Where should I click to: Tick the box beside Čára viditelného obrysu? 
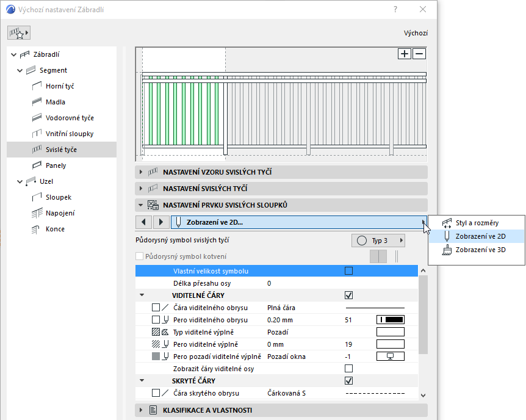click(x=156, y=308)
